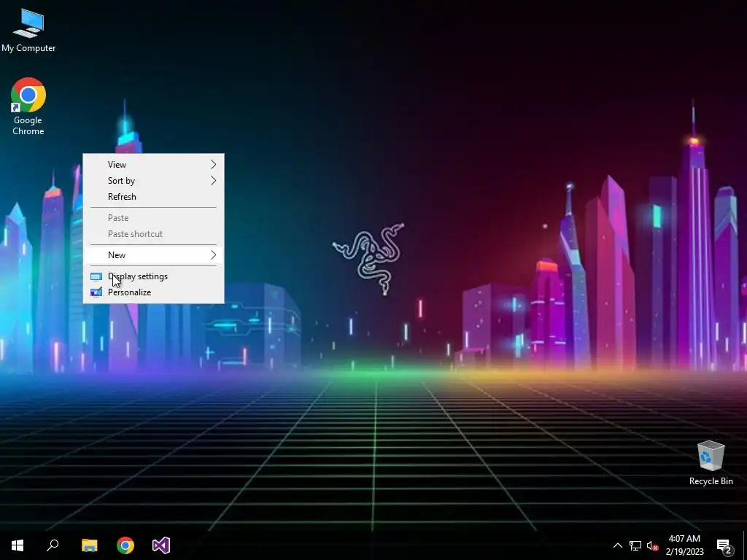This screenshot has width=747, height=560.
Task: Open the Sort by submenu entry
Action: 153,181
